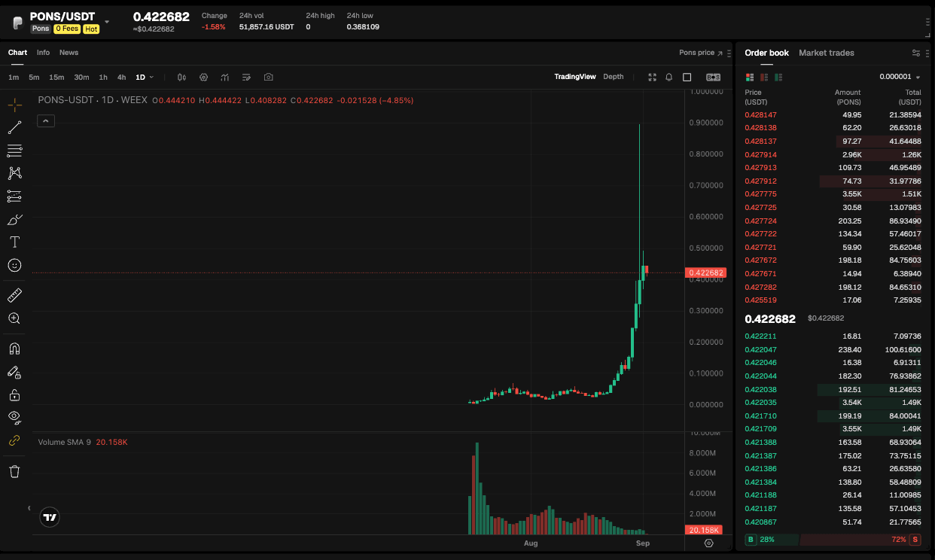Open the indicators menu icon

(225, 77)
